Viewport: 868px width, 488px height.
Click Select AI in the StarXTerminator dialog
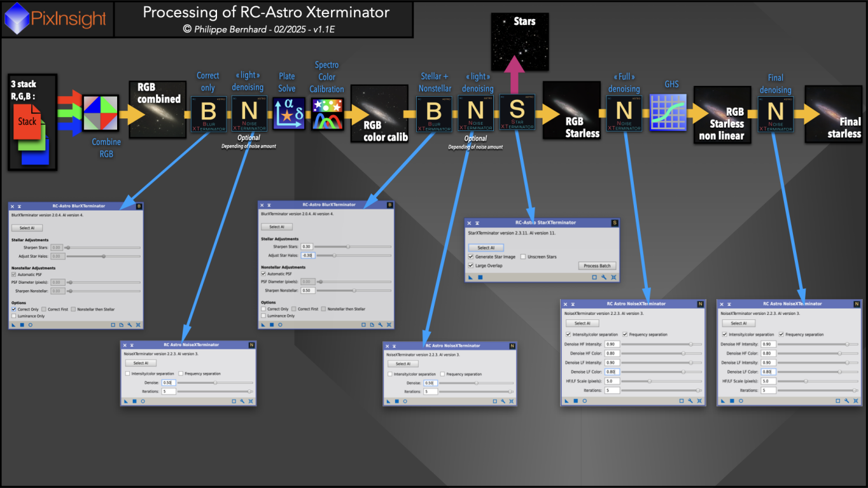(486, 247)
